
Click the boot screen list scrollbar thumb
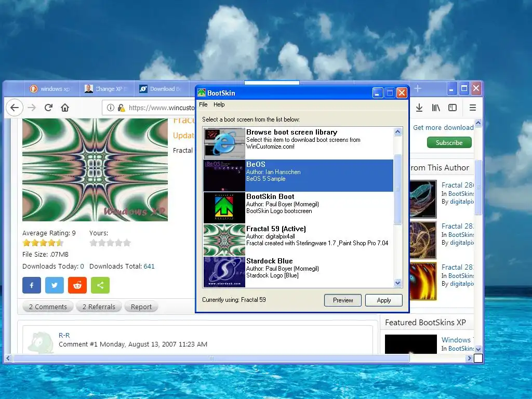coord(397,189)
